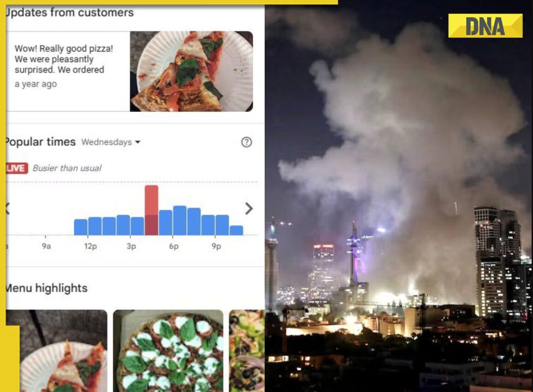Click the dropdown arrow beside Wednesdays
This screenshot has width=533, height=392.
138,142
